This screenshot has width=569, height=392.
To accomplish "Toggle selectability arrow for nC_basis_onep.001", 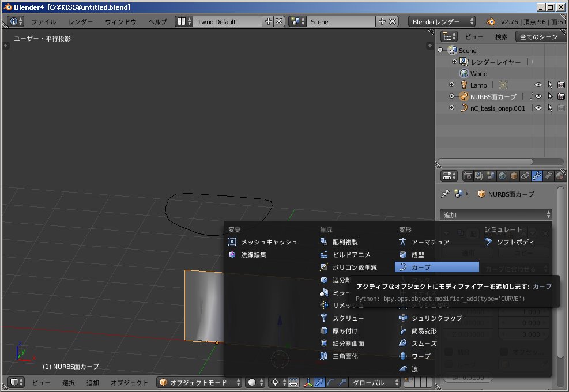I will coord(550,108).
